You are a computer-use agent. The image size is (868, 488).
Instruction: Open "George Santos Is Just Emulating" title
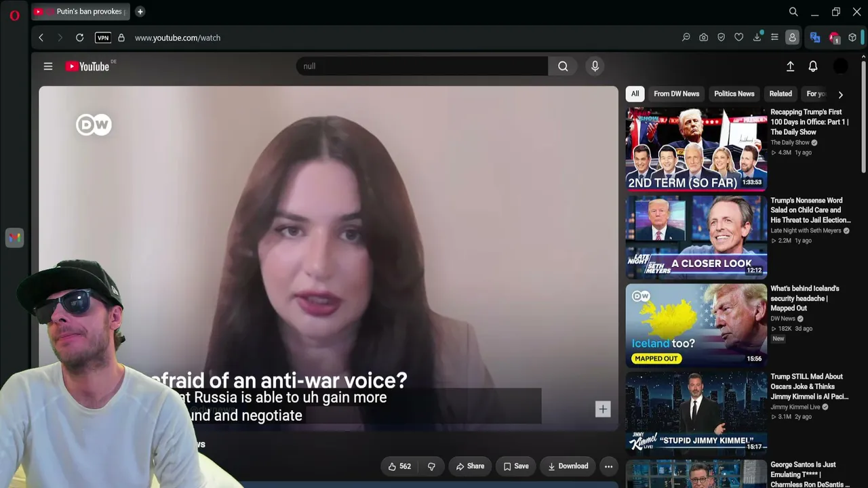pyautogui.click(x=810, y=474)
